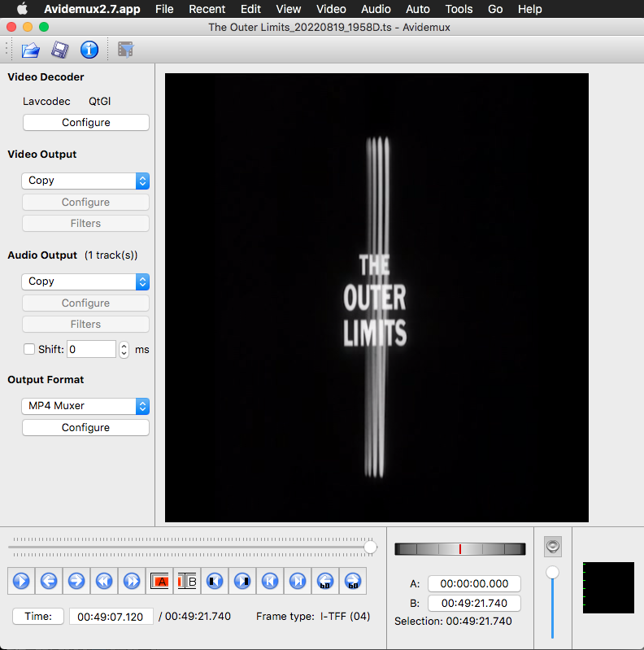
Task: Open the View menu
Action: coord(289,9)
